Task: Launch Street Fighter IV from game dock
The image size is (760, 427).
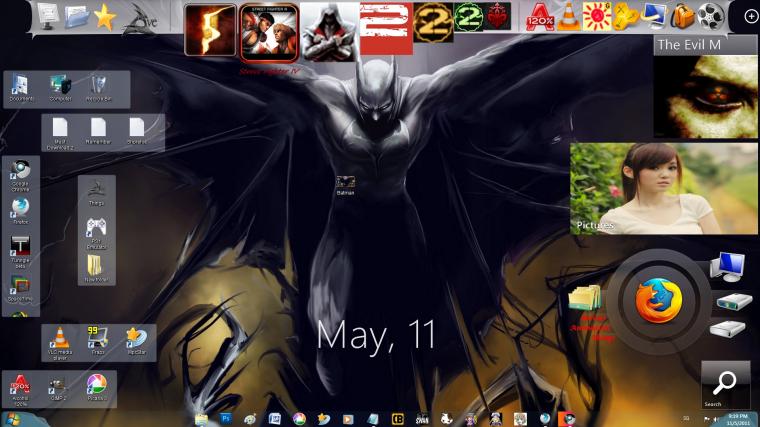Action: tap(269, 32)
